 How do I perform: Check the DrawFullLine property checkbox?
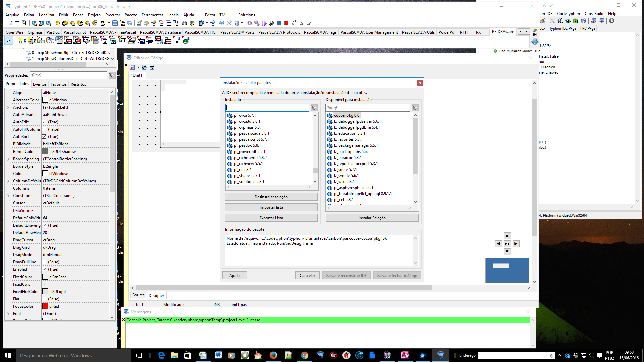(44, 262)
